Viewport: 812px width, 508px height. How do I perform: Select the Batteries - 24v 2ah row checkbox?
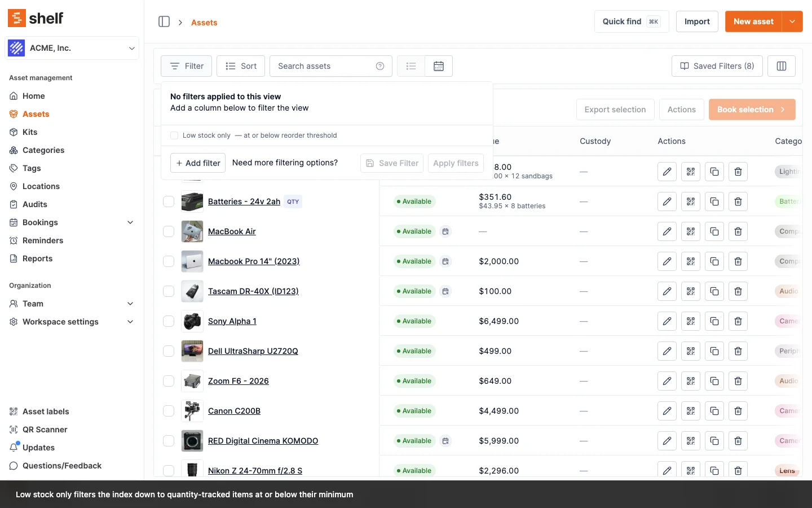tap(169, 202)
